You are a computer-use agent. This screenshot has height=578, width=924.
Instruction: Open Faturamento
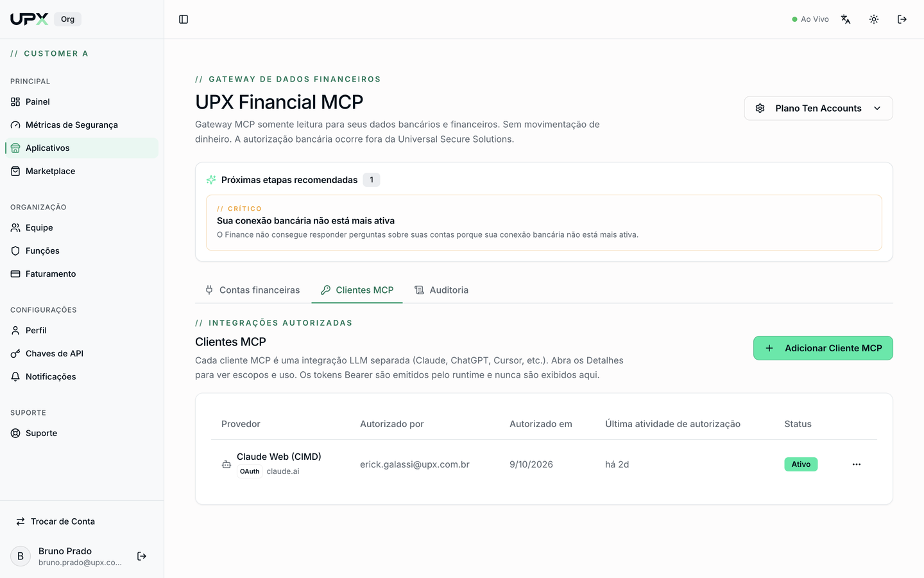pyautogui.click(x=81, y=274)
